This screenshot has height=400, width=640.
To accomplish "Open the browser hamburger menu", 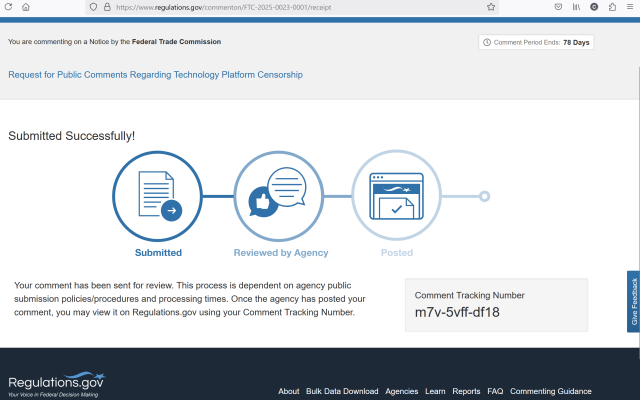I will click(x=630, y=6).
